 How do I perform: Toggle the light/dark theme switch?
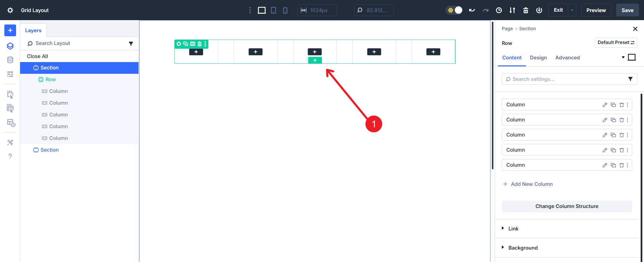pyautogui.click(x=454, y=10)
